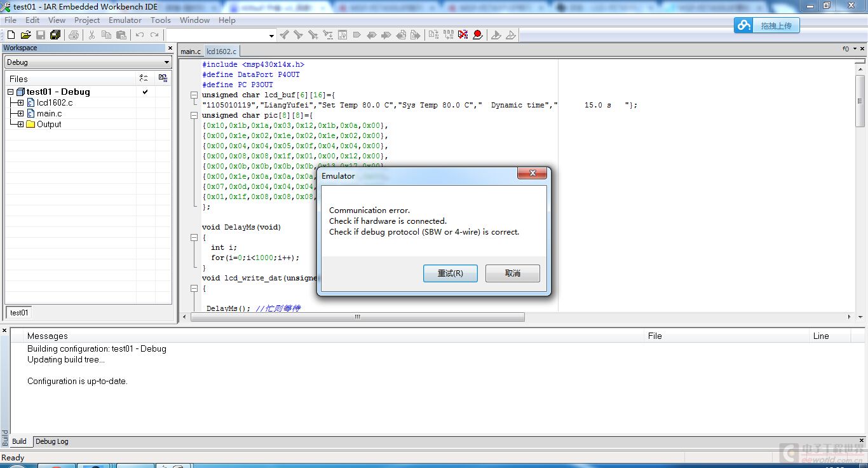Switch to the Debug Log tab

(51, 441)
